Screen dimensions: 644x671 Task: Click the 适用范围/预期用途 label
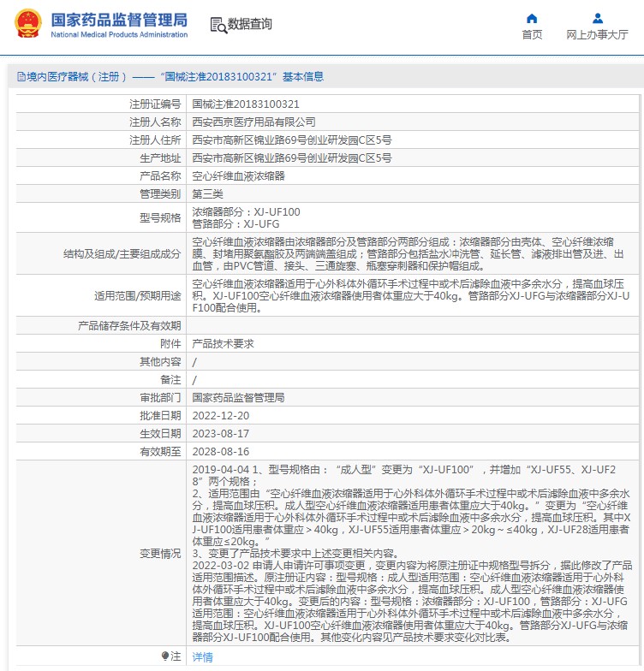tap(137, 296)
